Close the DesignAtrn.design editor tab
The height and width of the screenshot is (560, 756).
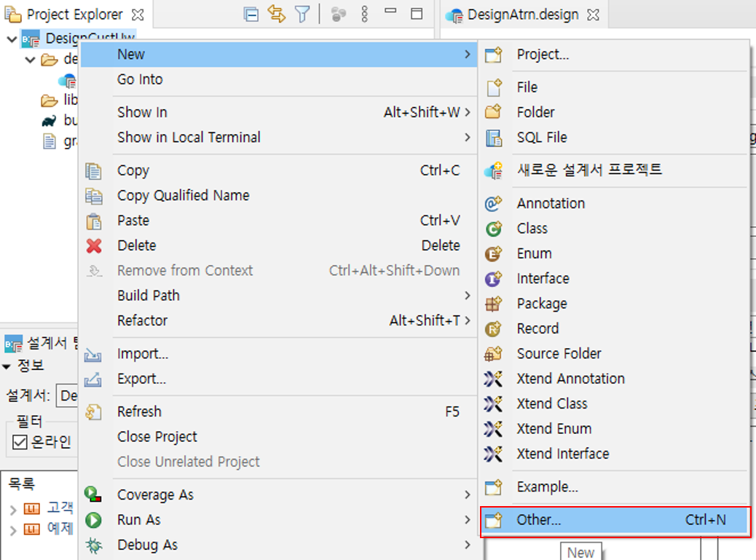pos(593,15)
